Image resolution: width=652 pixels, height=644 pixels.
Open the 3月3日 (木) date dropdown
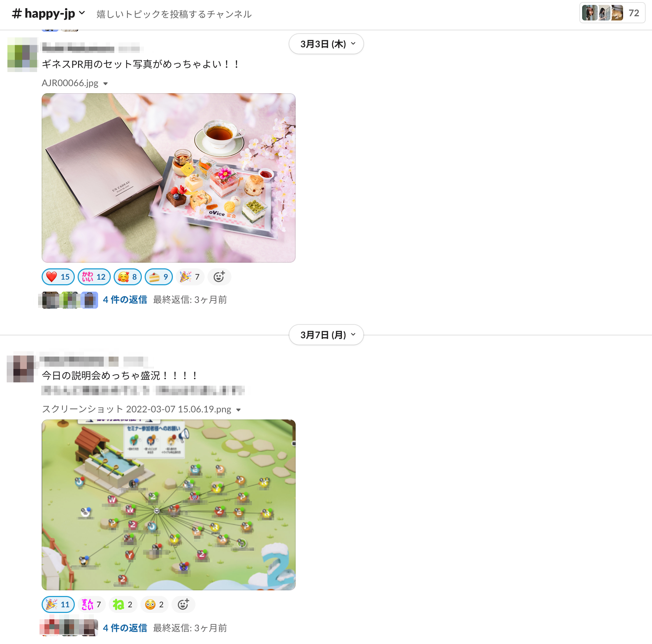click(x=326, y=44)
